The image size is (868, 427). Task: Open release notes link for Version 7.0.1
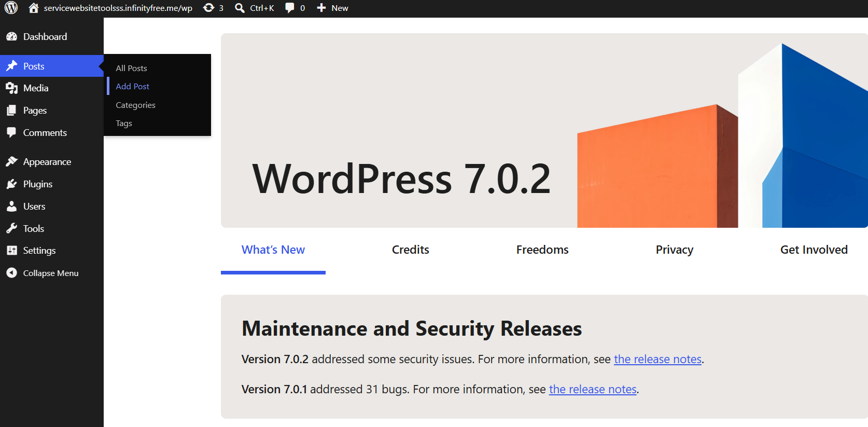coord(593,389)
